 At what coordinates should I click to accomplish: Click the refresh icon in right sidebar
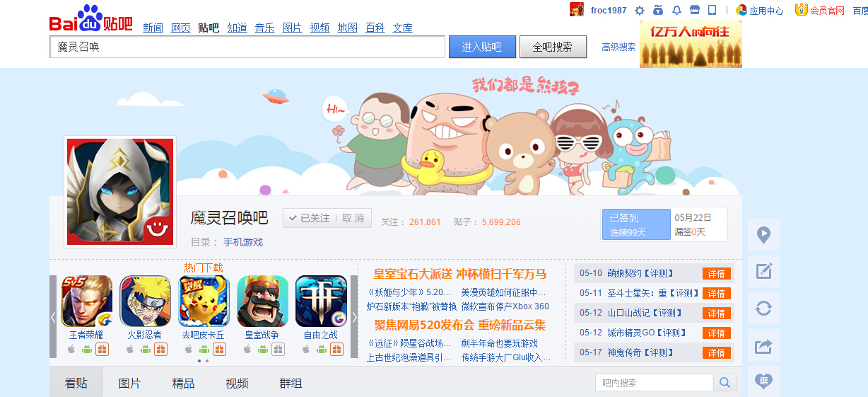pyautogui.click(x=763, y=309)
